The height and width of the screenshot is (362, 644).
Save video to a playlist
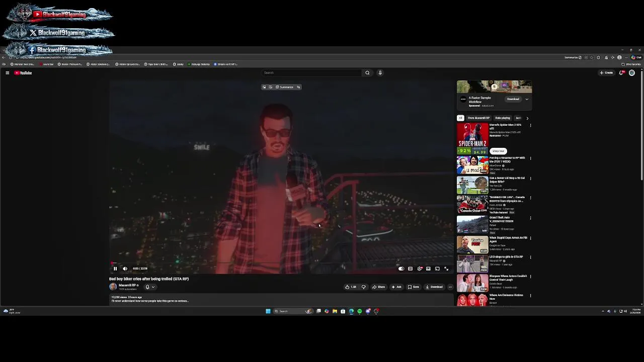(414, 287)
